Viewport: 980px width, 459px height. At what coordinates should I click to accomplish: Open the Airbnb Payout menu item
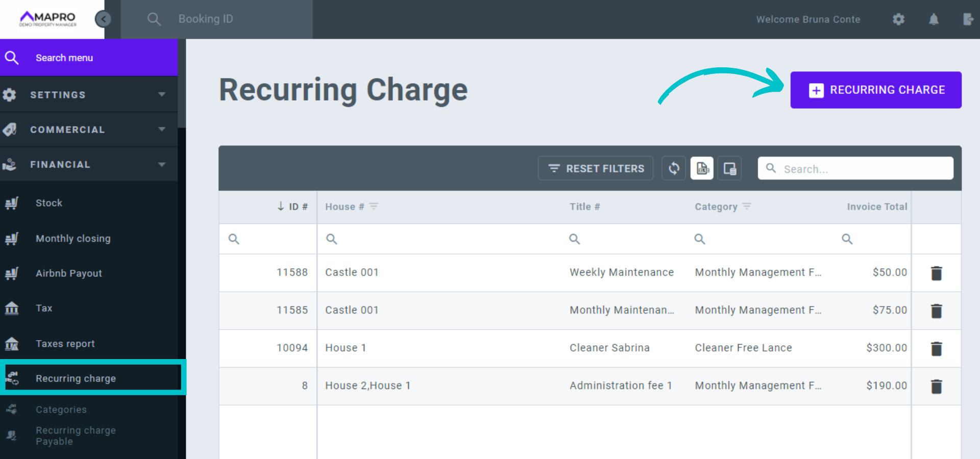pyautogui.click(x=69, y=273)
